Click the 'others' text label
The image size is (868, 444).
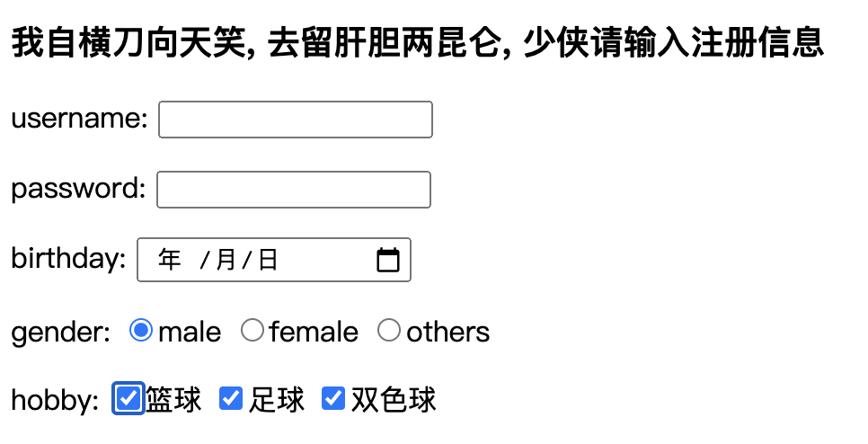[x=447, y=333]
